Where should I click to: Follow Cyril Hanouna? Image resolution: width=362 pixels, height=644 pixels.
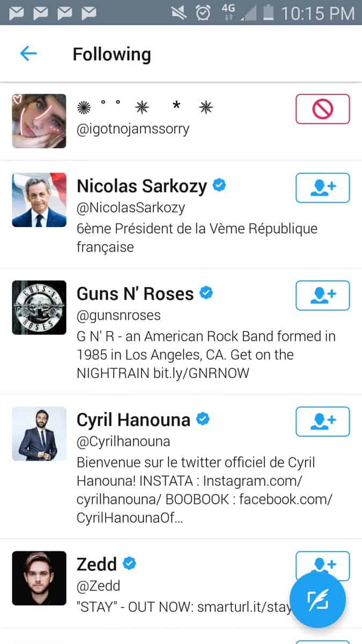322,421
